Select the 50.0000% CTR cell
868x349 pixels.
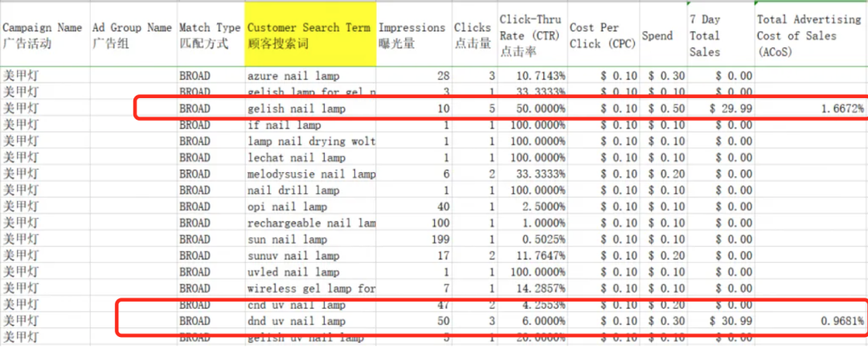[532, 109]
